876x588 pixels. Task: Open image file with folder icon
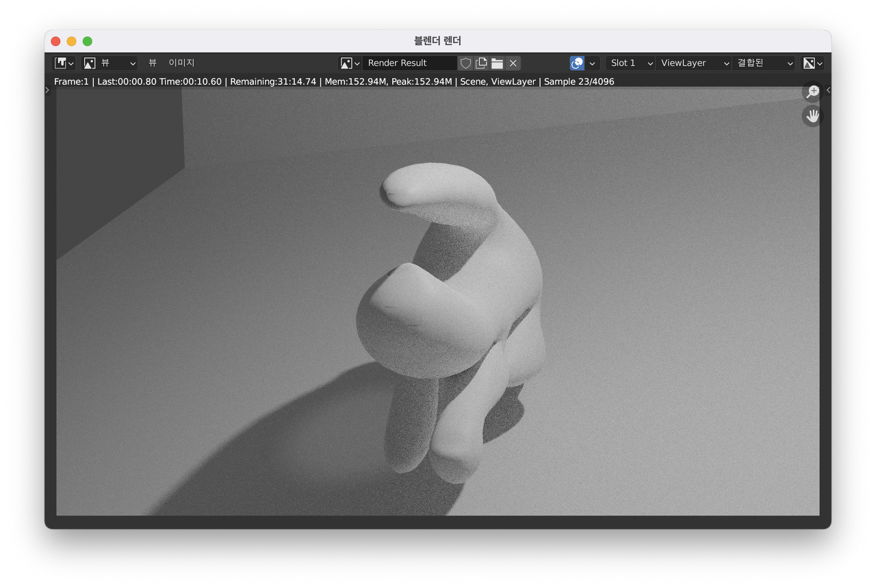click(498, 63)
